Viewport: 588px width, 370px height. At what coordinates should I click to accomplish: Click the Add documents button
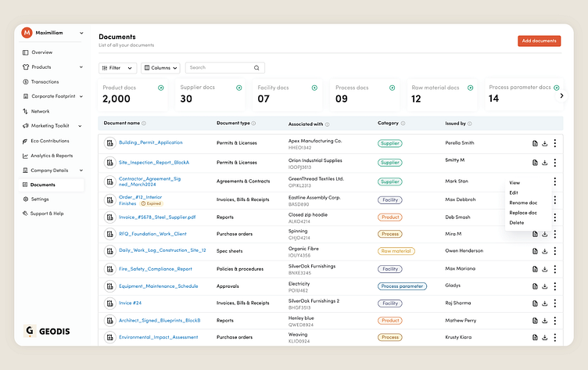(540, 41)
